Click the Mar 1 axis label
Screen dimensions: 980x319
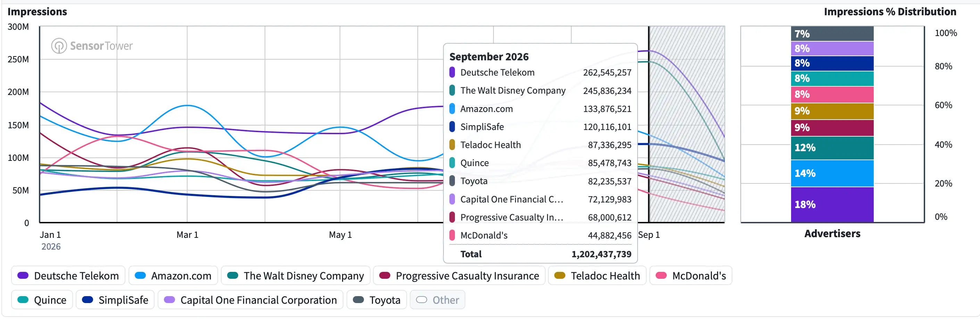pyautogui.click(x=187, y=235)
